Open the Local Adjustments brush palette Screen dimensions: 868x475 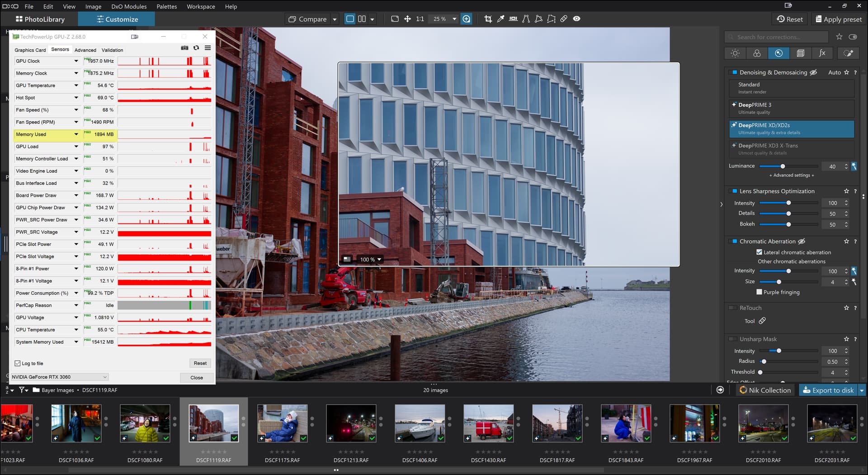click(848, 53)
